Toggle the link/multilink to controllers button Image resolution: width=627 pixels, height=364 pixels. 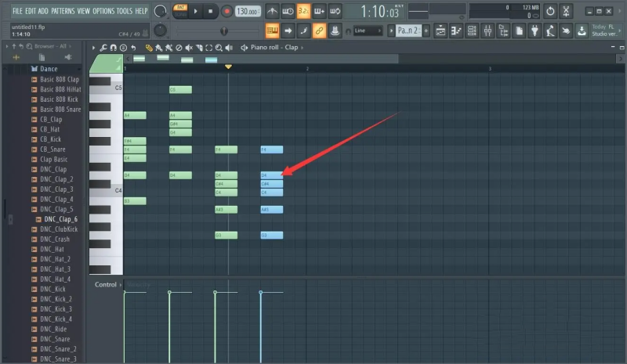click(319, 31)
